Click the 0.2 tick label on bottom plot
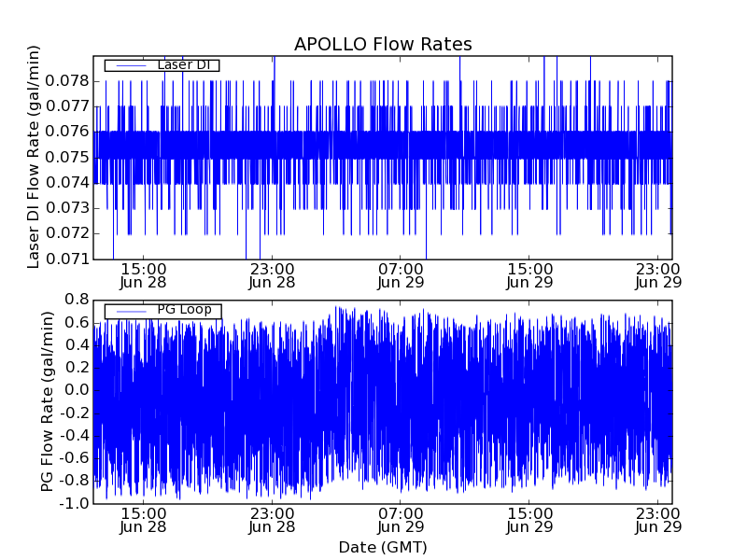747x560 pixels. (77, 368)
